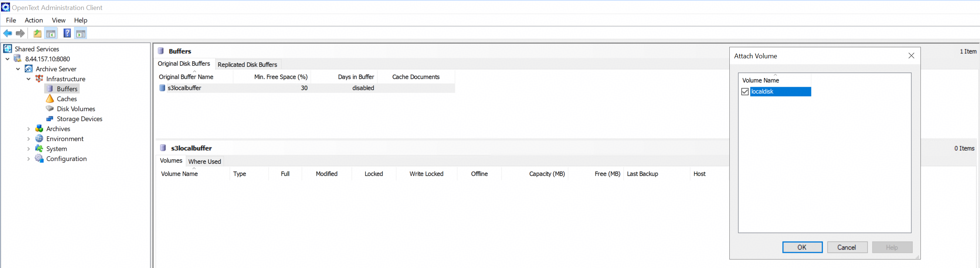Collapse the Infrastructure node
The image size is (980, 268).
tap(28, 79)
